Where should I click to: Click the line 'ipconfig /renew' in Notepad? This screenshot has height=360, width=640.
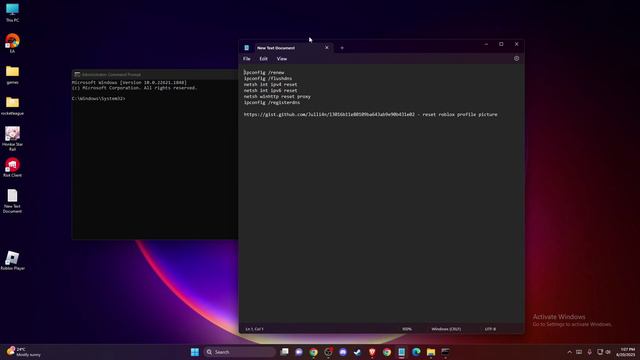coord(264,72)
